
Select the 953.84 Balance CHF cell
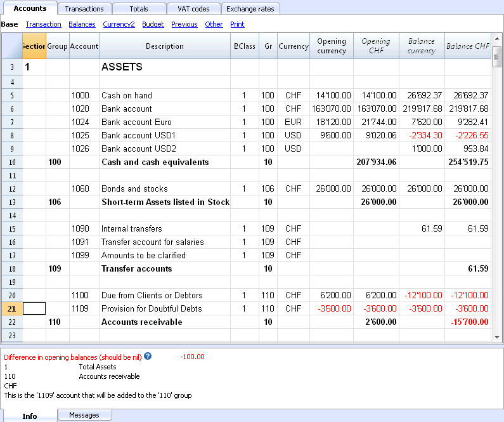(x=468, y=149)
